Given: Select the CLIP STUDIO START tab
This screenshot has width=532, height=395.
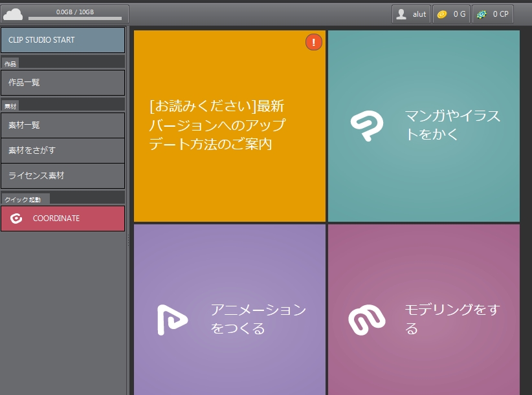Looking at the screenshot, I should pyautogui.click(x=63, y=40).
